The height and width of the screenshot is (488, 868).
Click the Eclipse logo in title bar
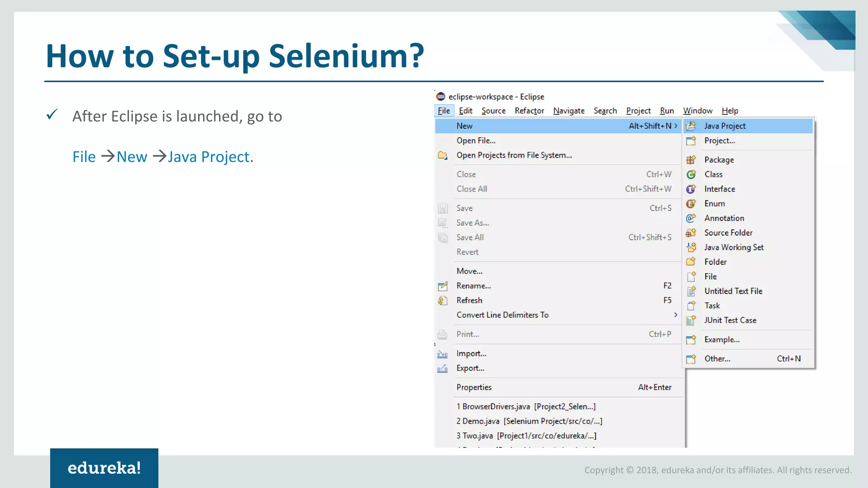441,97
